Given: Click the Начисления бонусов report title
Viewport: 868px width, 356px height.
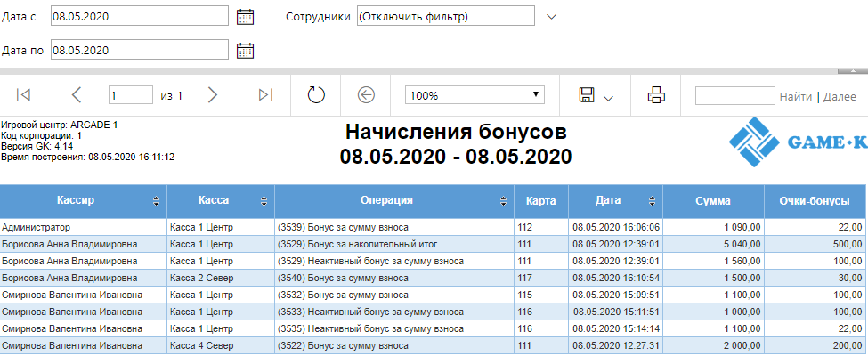Looking at the screenshot, I should [456, 133].
